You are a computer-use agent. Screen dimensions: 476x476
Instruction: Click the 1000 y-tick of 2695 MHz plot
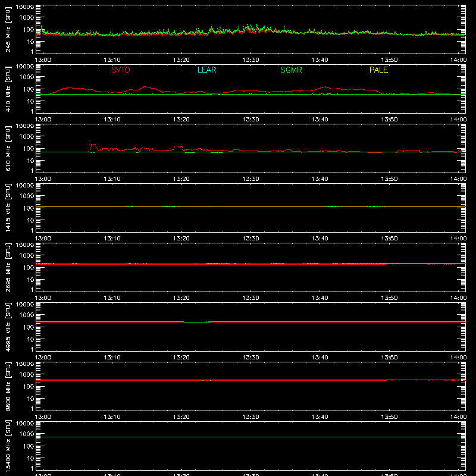click(x=27, y=256)
